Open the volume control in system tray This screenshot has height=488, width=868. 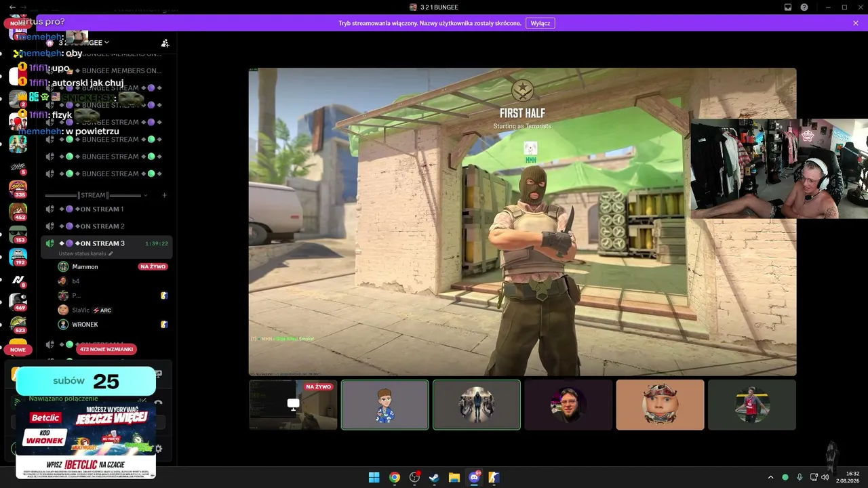[x=825, y=477]
